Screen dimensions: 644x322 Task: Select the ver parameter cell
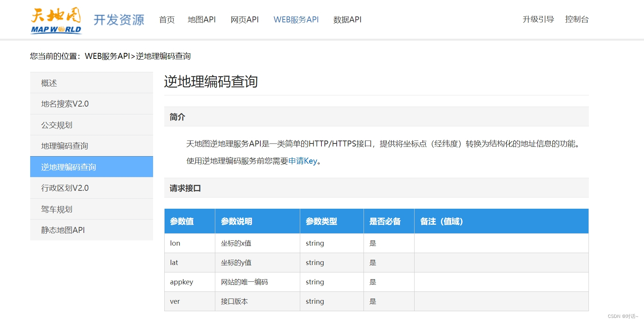190,301
